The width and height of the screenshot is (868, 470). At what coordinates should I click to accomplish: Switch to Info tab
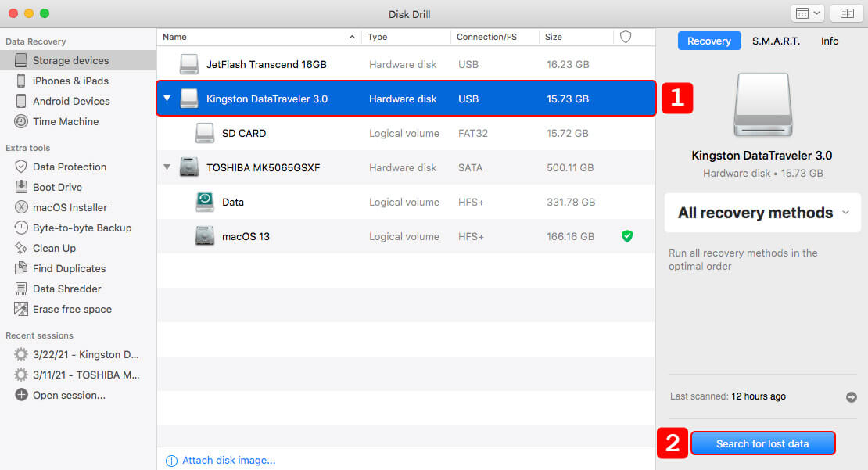pos(829,41)
